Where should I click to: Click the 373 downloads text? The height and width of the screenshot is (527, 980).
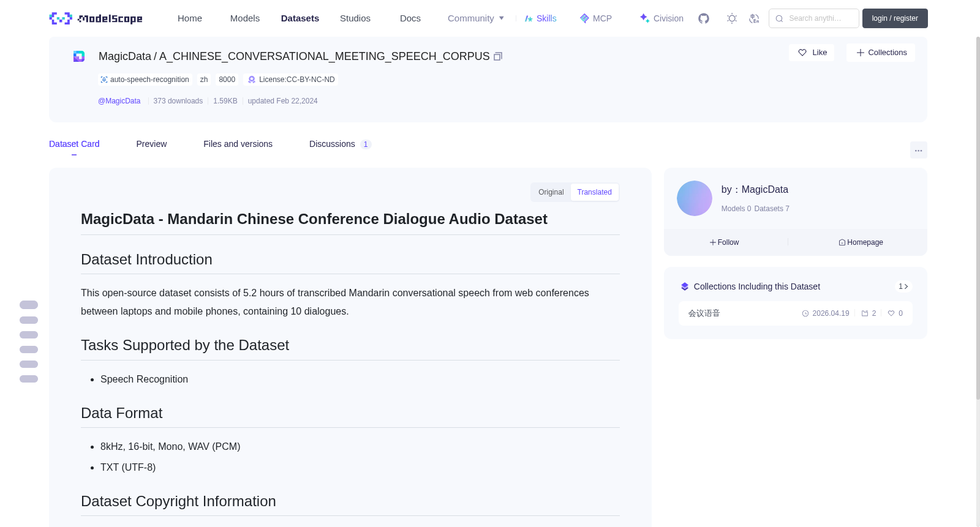point(178,101)
